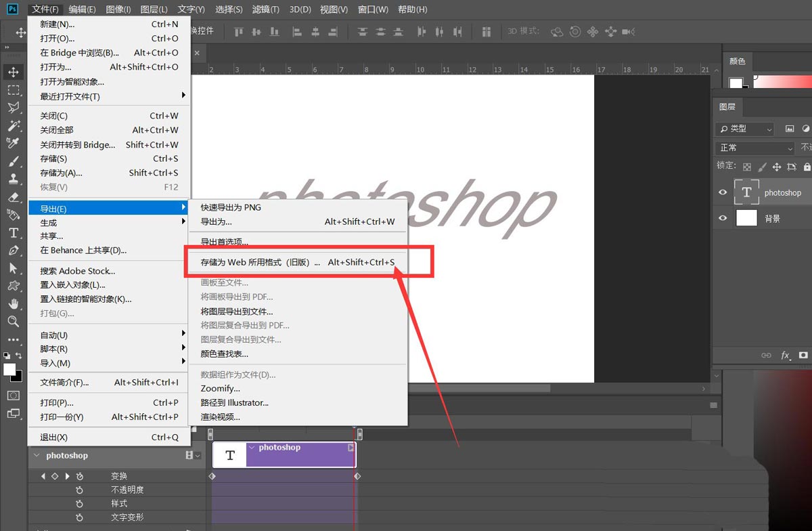Image resolution: width=812 pixels, height=531 pixels.
Task: Click default foreground/background colors icon
Action: [x=6, y=355]
